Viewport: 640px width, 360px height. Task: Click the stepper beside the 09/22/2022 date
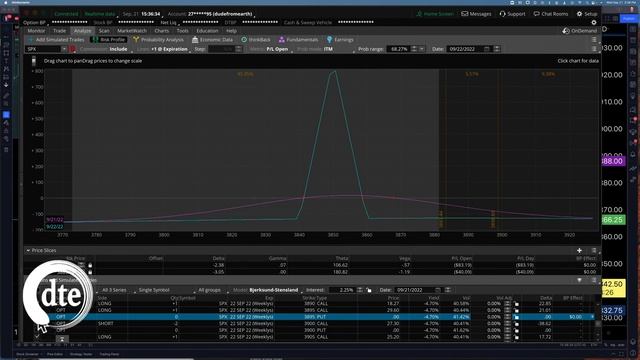[x=497, y=49]
